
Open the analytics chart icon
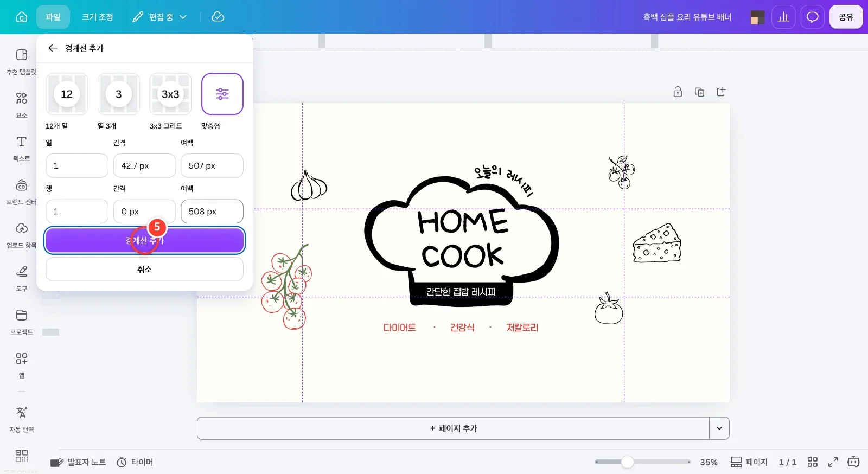coord(783,17)
